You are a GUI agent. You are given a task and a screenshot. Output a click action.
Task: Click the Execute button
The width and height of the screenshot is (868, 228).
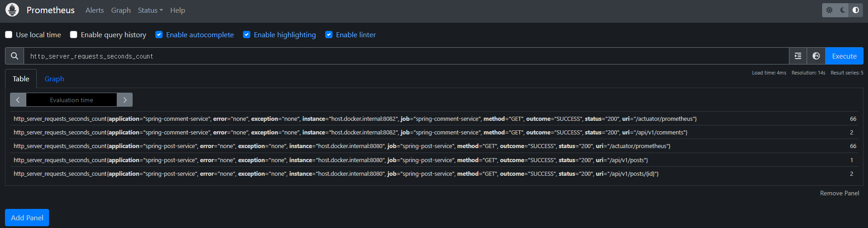point(844,56)
